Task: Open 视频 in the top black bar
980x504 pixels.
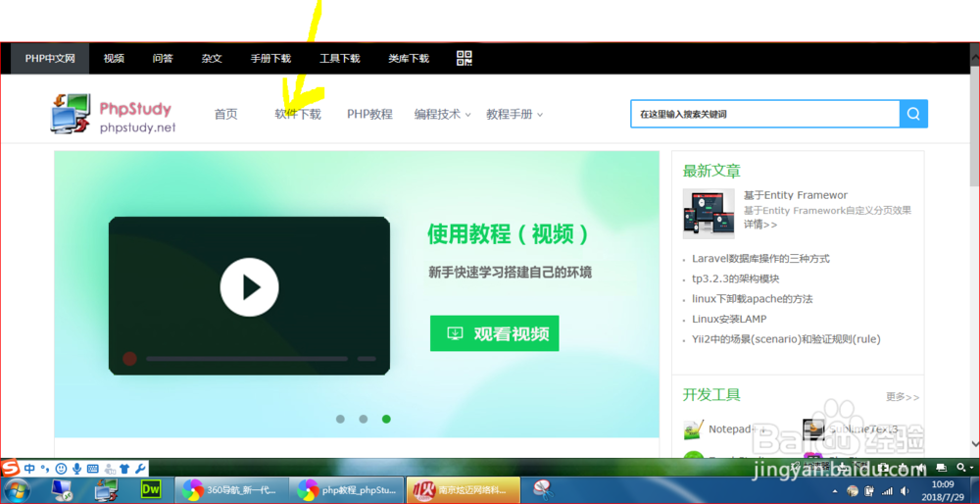Action: [x=114, y=58]
